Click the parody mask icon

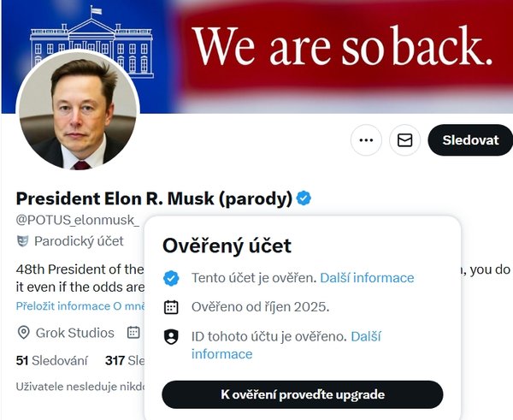(x=23, y=242)
